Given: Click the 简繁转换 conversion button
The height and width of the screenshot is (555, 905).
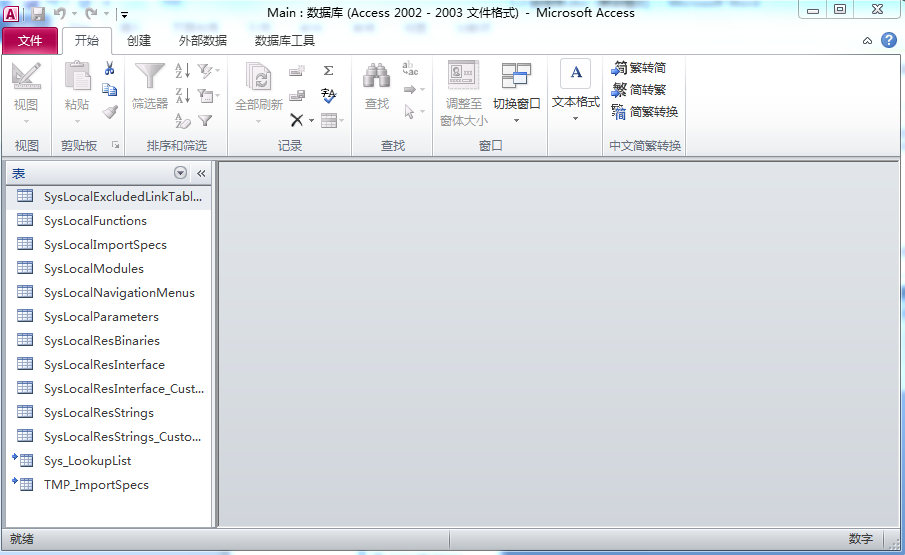Looking at the screenshot, I should [645, 111].
